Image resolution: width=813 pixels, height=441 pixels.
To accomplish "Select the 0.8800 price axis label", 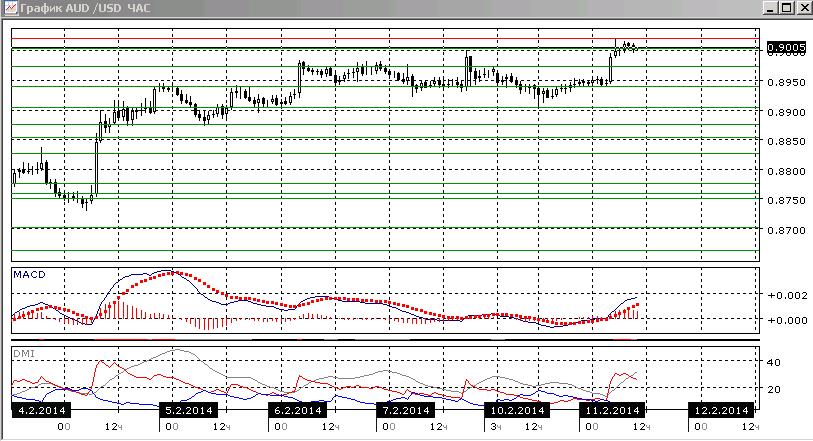I will [787, 171].
